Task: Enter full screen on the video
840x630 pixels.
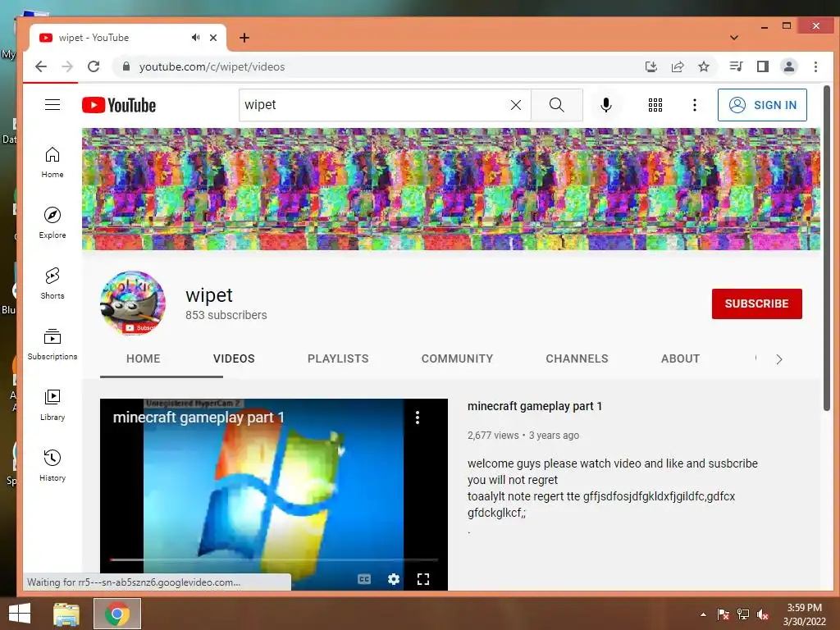Action: point(423,579)
